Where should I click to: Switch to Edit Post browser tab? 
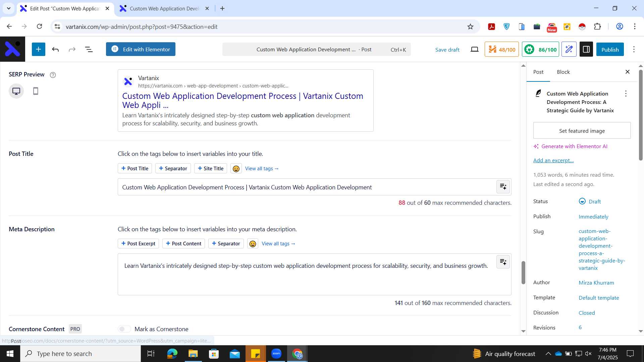click(x=64, y=9)
